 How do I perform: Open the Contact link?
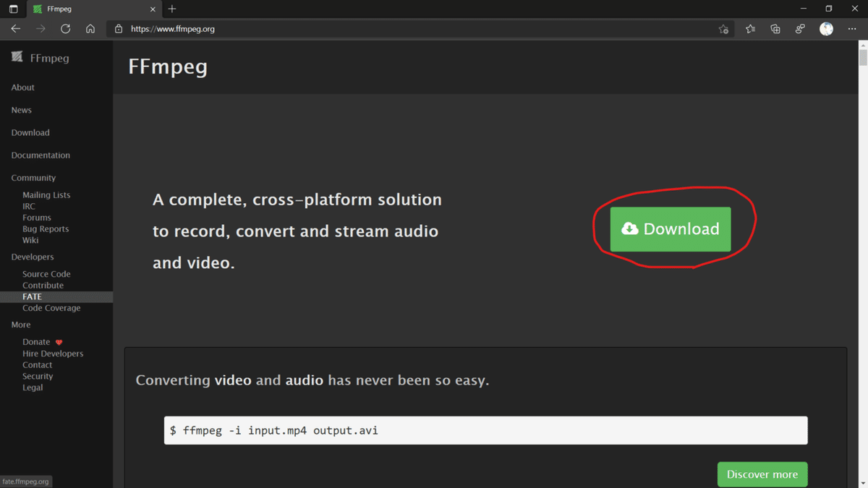tap(37, 365)
